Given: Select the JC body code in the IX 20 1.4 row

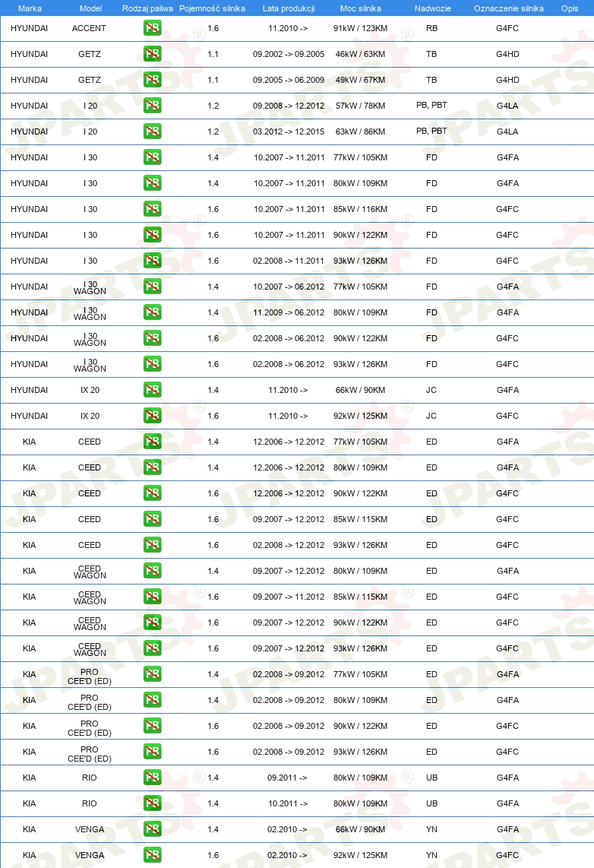Looking at the screenshot, I should [x=431, y=390].
